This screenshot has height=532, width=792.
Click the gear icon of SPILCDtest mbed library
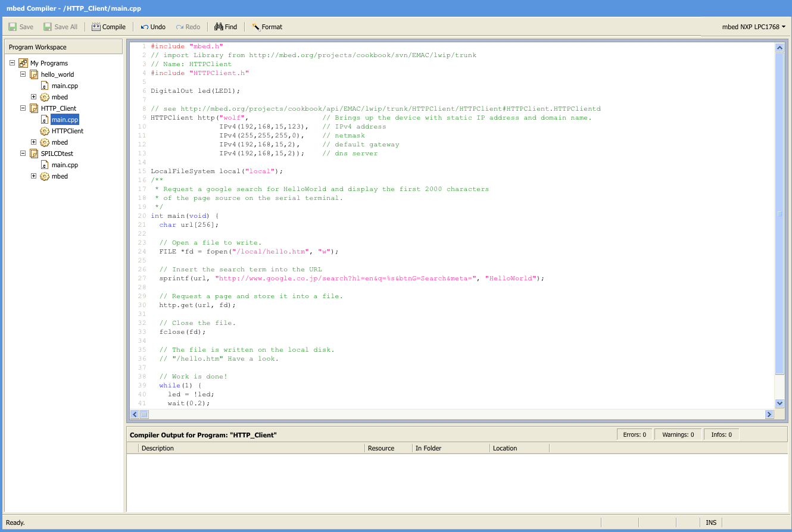[x=45, y=176]
